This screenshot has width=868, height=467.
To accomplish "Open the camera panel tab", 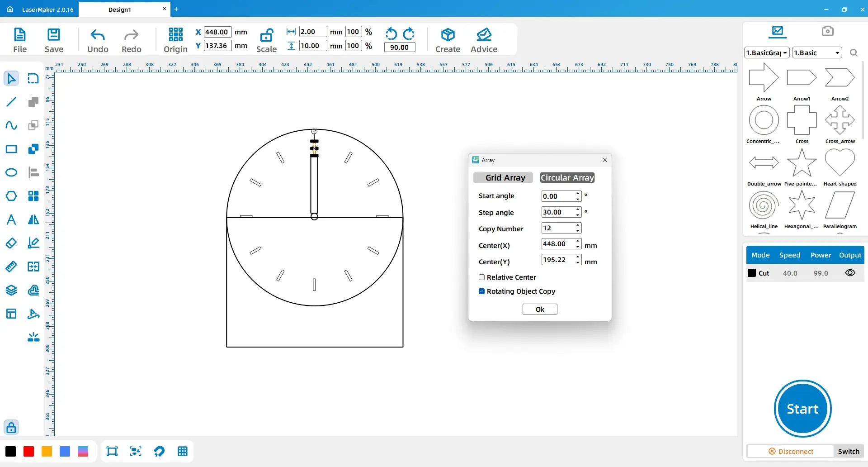I will [827, 31].
